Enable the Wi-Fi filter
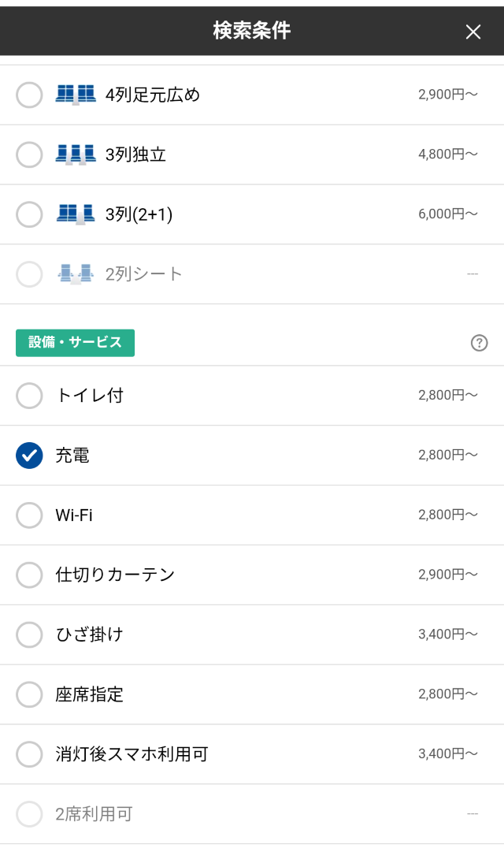This screenshot has width=504, height=863. pyautogui.click(x=29, y=515)
